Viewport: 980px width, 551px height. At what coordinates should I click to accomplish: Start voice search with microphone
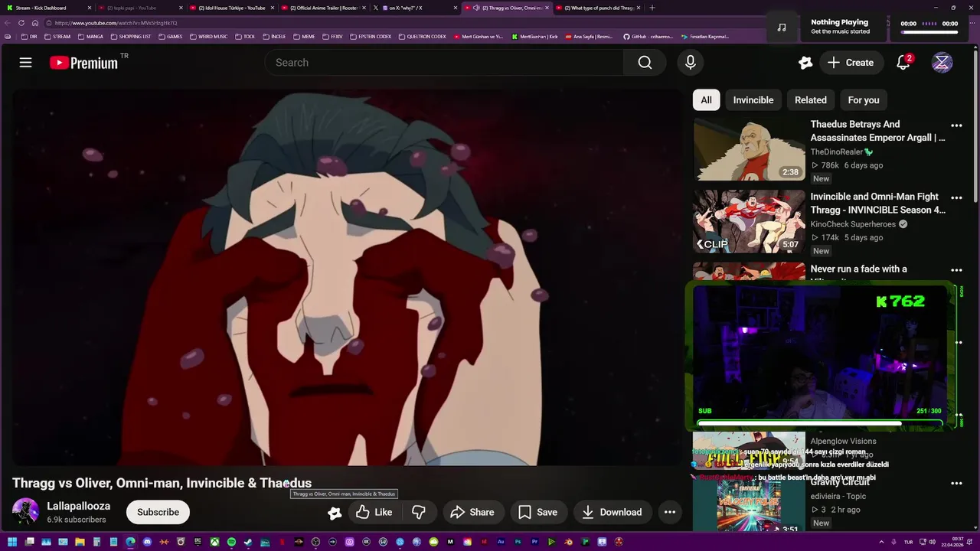(691, 63)
